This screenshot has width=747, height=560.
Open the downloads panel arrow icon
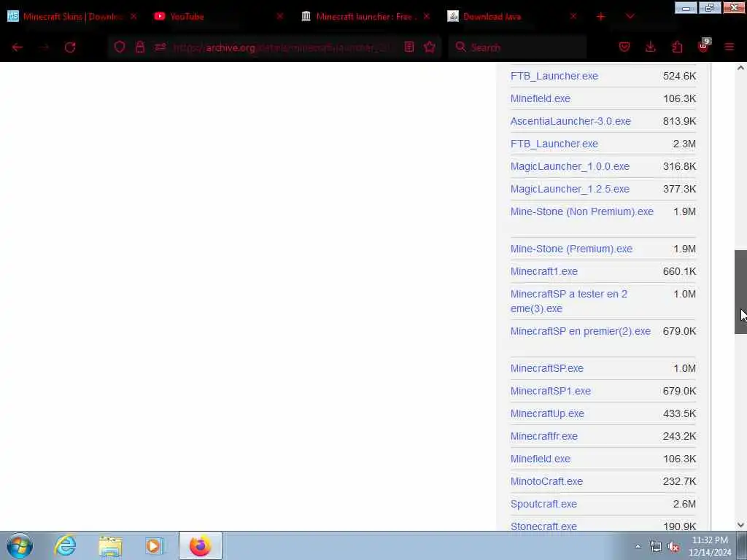(650, 47)
